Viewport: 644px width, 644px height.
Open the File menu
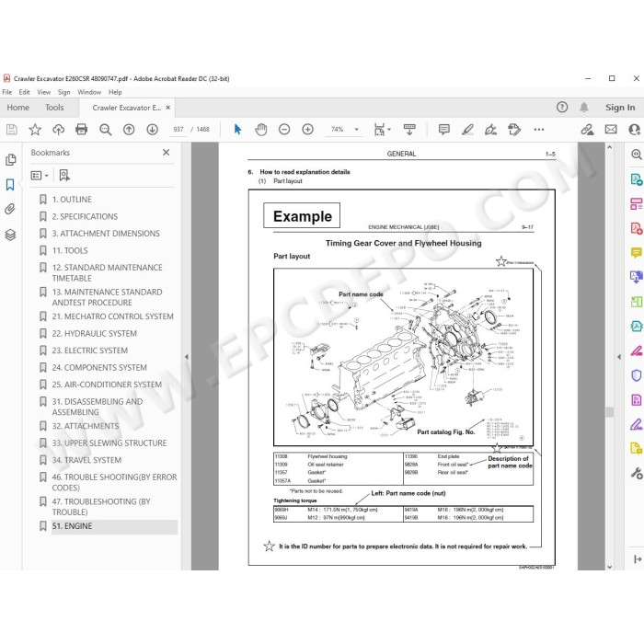click(7, 92)
